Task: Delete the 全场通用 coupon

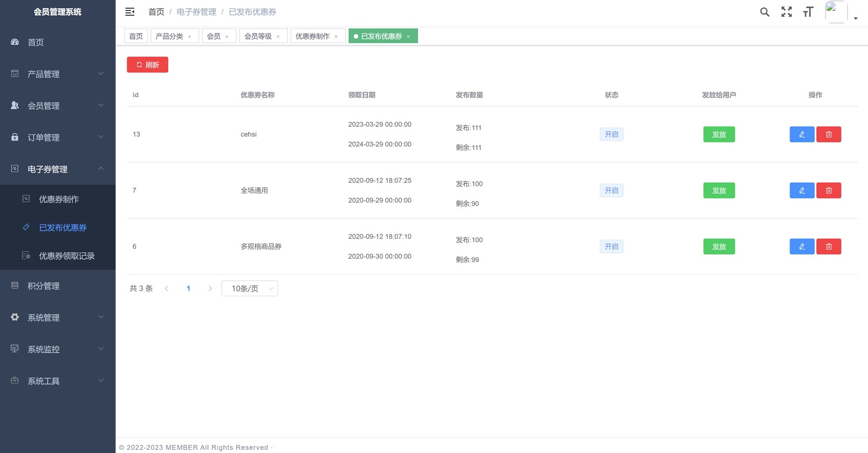Action: pyautogui.click(x=828, y=190)
